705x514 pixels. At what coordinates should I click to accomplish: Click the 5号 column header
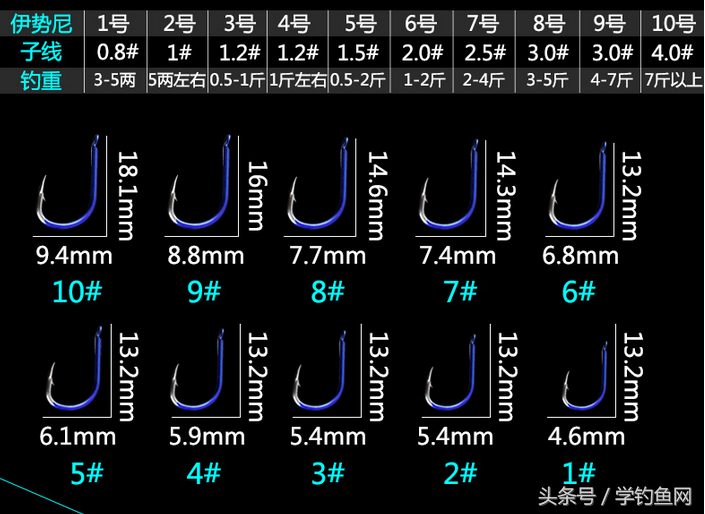click(360, 23)
